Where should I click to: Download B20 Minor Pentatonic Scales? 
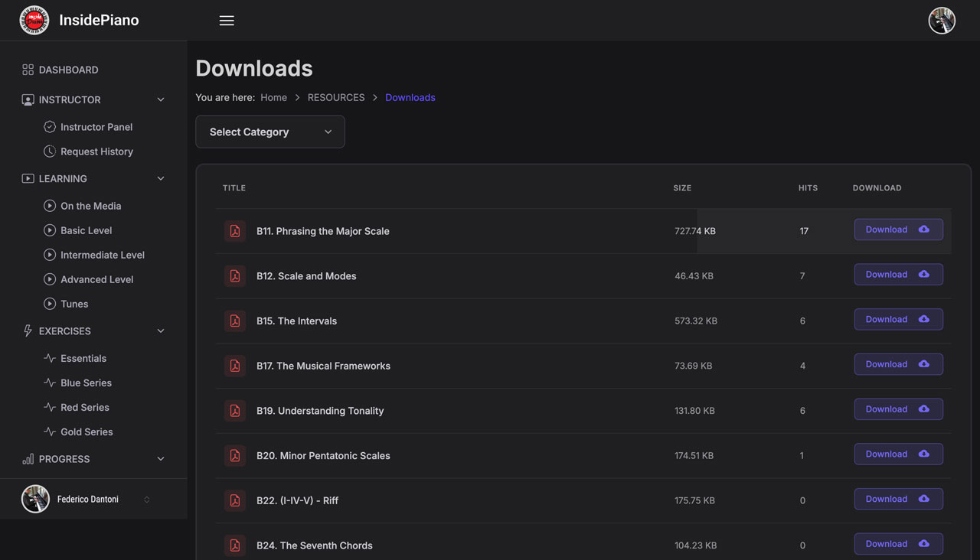tap(899, 454)
